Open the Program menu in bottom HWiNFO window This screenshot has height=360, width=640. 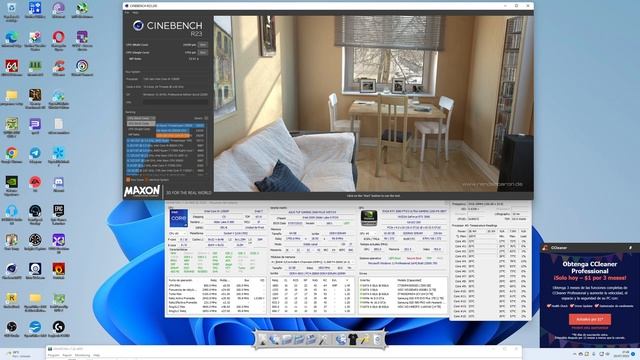coord(53,356)
